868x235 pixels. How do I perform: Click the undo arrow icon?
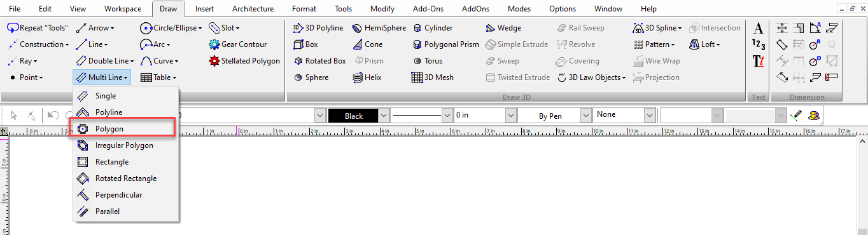(53, 116)
